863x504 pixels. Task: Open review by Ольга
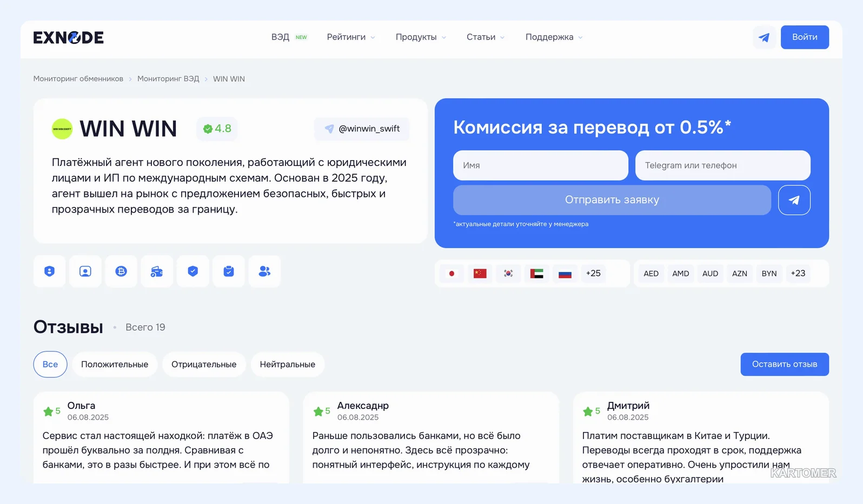pos(161,437)
